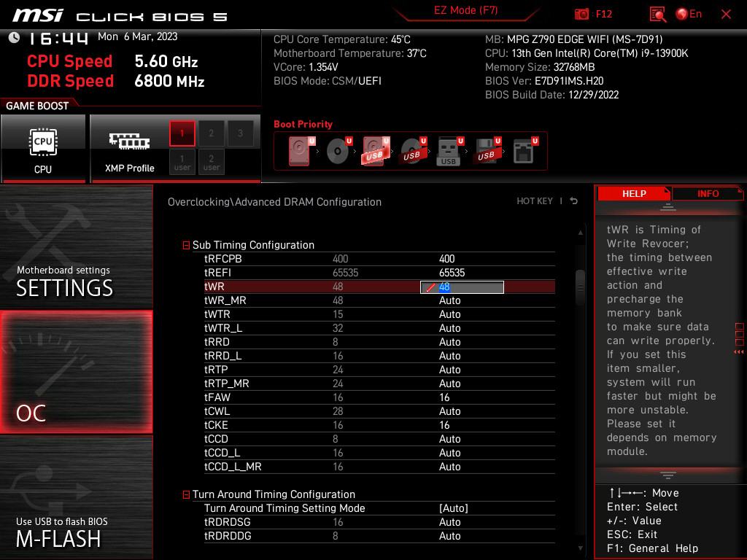
Task: Open the BIOS search magnifier icon
Action: (x=657, y=15)
